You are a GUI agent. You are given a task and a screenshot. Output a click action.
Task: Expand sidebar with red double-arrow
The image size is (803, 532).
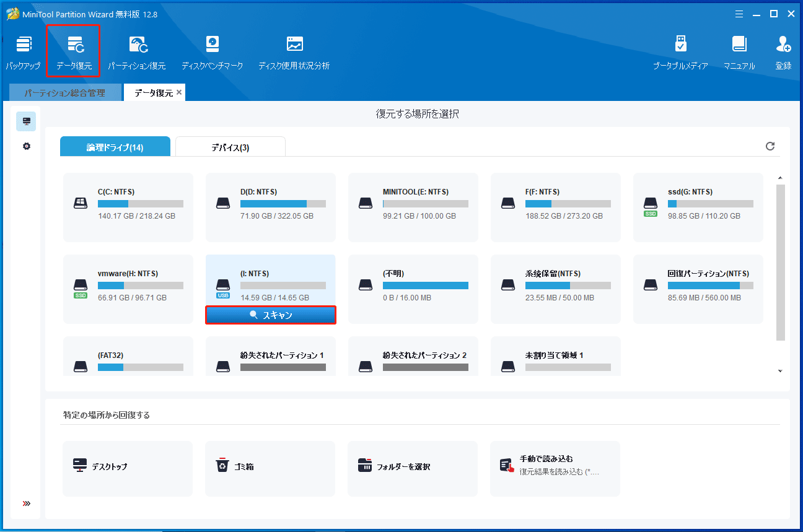[26, 504]
